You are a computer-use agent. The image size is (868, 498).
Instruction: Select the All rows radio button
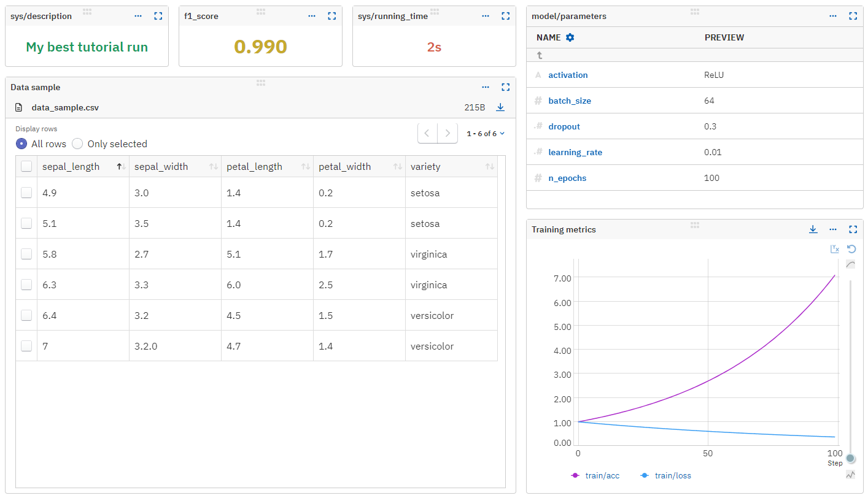click(23, 144)
